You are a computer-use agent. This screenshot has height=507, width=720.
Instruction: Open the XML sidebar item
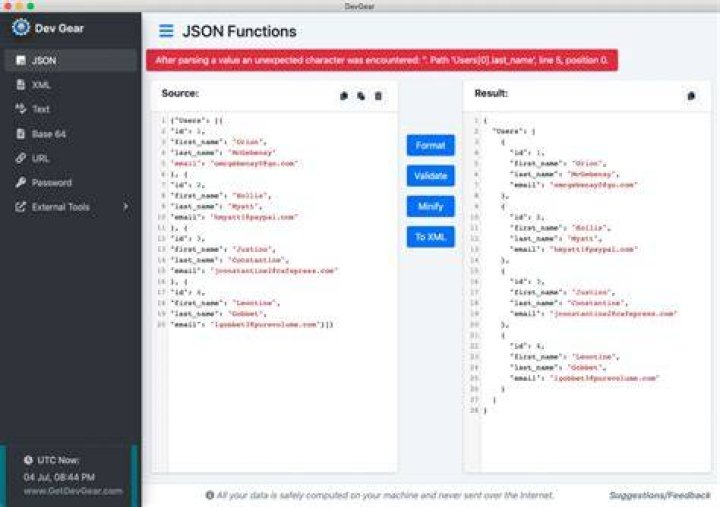tap(71, 85)
